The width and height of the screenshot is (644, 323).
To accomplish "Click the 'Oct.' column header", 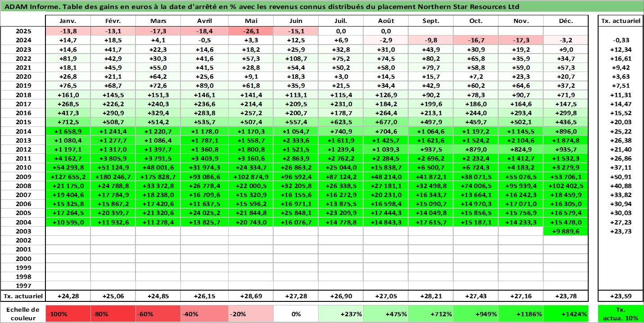I will 476,21.
